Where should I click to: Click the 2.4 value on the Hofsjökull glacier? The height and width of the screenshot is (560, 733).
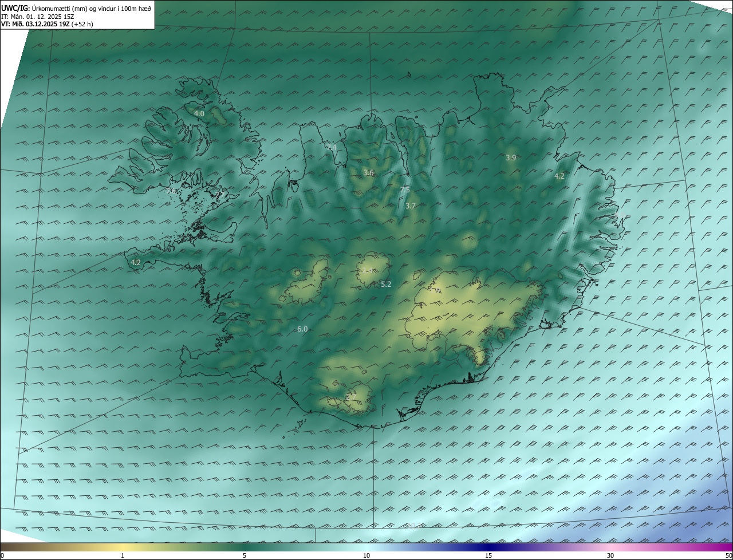pyautogui.click(x=368, y=271)
